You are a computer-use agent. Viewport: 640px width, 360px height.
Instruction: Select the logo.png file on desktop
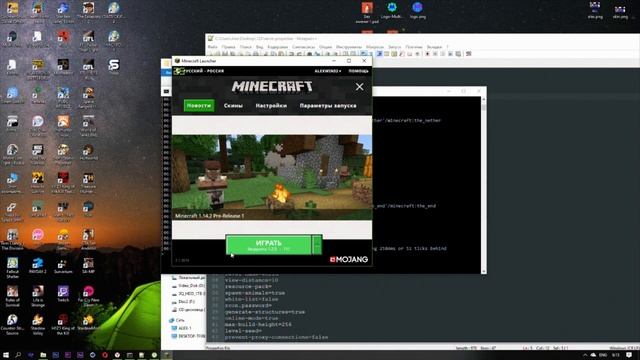coord(417,11)
